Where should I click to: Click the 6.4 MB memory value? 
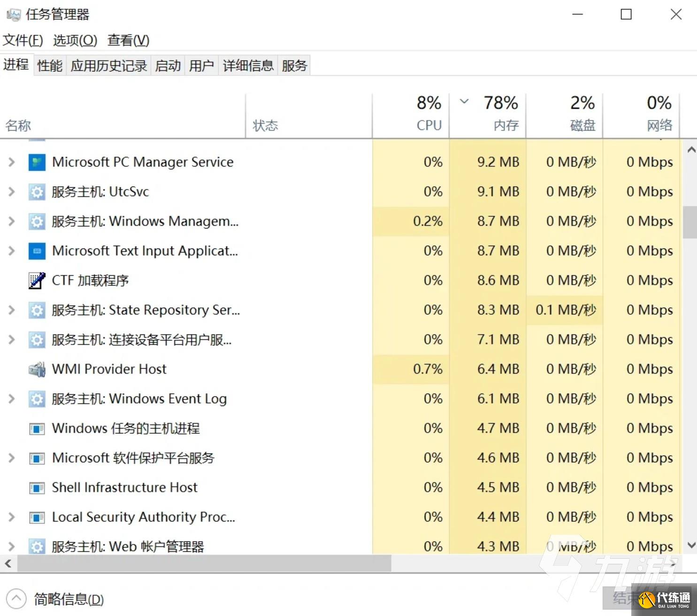point(498,370)
